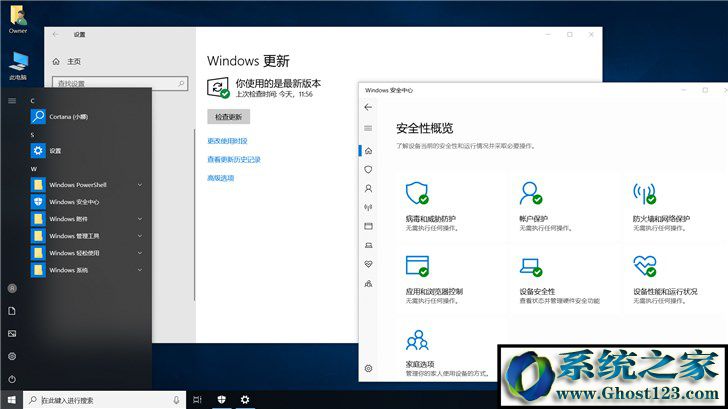Open Windows 安全中心 in Start menu list
Image resolution: width=728 pixels, height=409 pixels.
pyautogui.click(x=87, y=202)
